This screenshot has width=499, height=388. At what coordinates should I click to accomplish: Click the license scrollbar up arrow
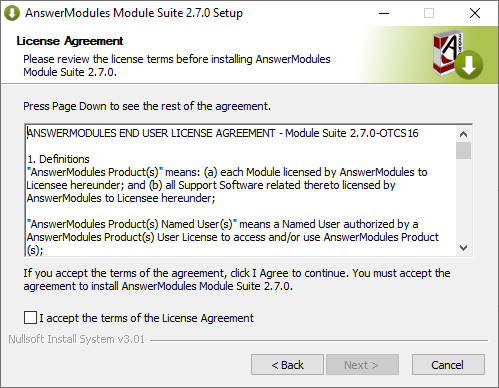pos(463,134)
